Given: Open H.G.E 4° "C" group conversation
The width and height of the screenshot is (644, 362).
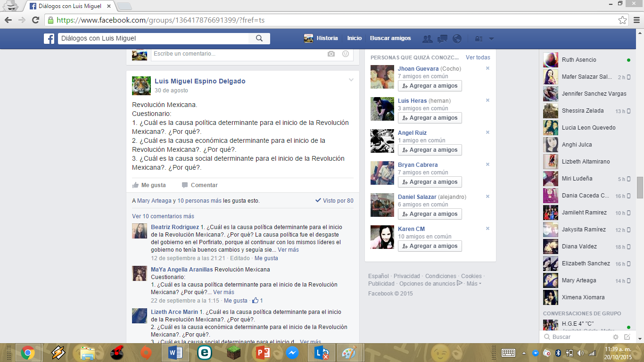Looking at the screenshot, I should tap(586, 325).
